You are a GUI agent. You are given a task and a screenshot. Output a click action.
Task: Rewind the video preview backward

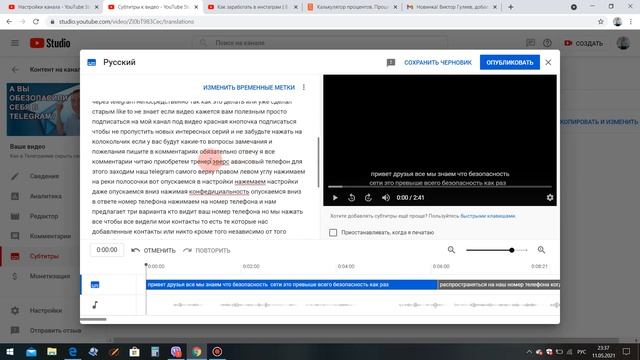tap(351, 198)
